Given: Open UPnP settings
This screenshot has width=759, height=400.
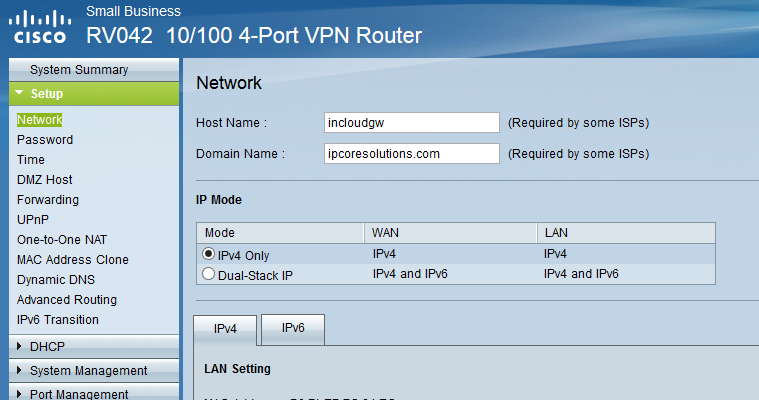Looking at the screenshot, I should [33, 219].
